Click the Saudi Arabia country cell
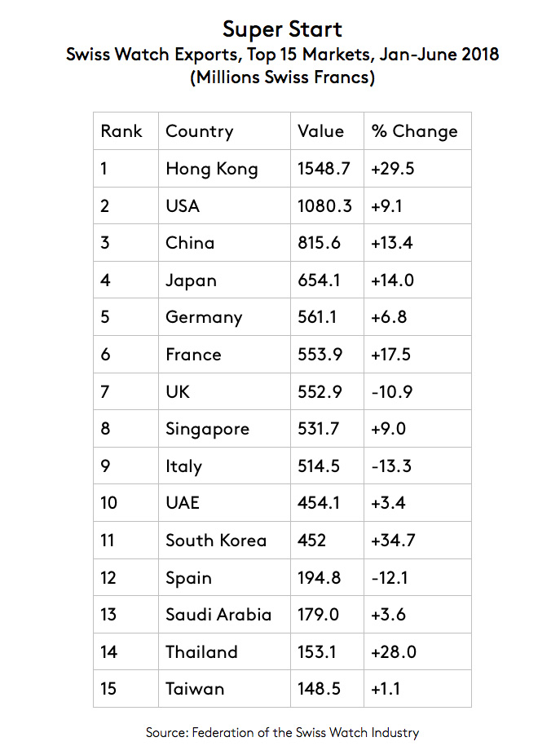Image resolution: width=560 pixels, height=746 pixels. pyautogui.click(x=218, y=615)
